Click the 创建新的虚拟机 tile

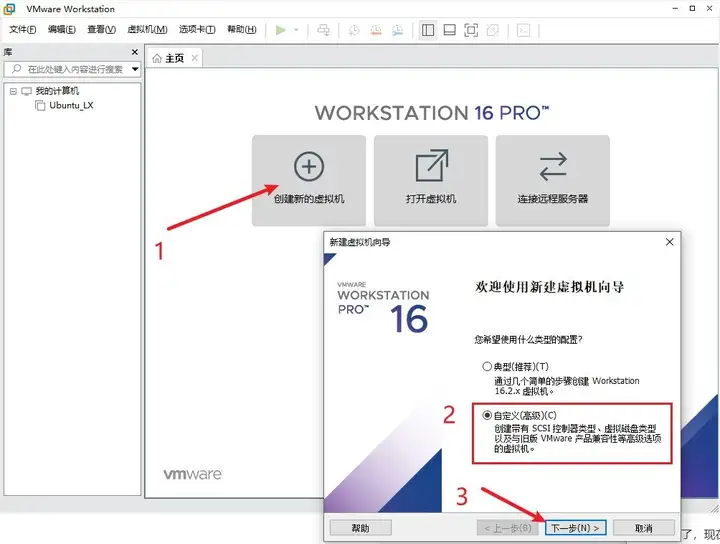(309, 180)
